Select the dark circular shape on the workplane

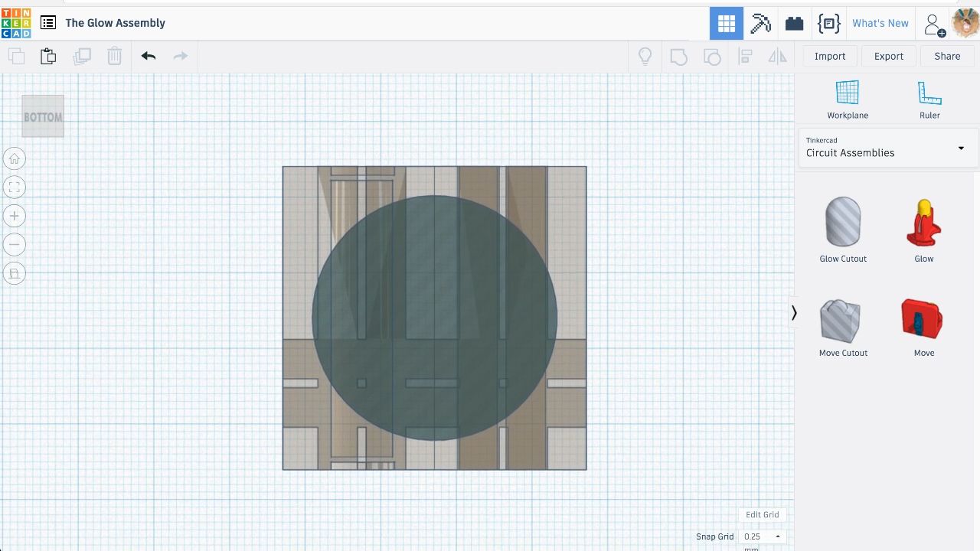434,318
